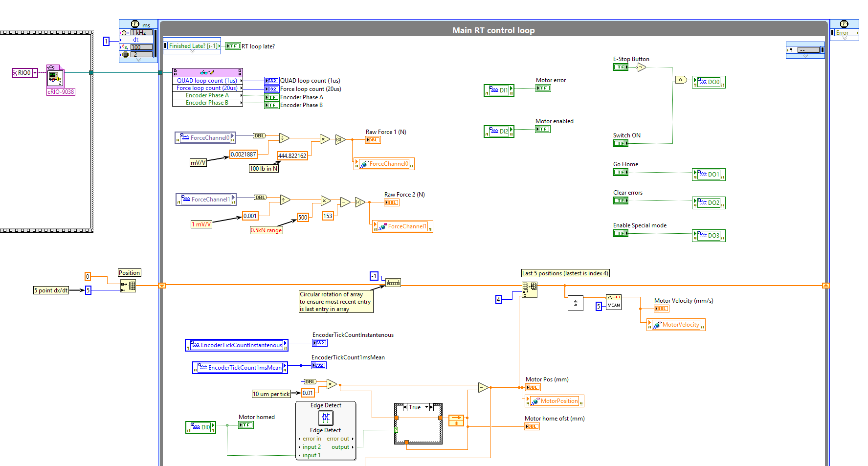The width and height of the screenshot is (868, 466).
Task: Click the ForceChannel0 read node on the left
Action: tap(205, 138)
